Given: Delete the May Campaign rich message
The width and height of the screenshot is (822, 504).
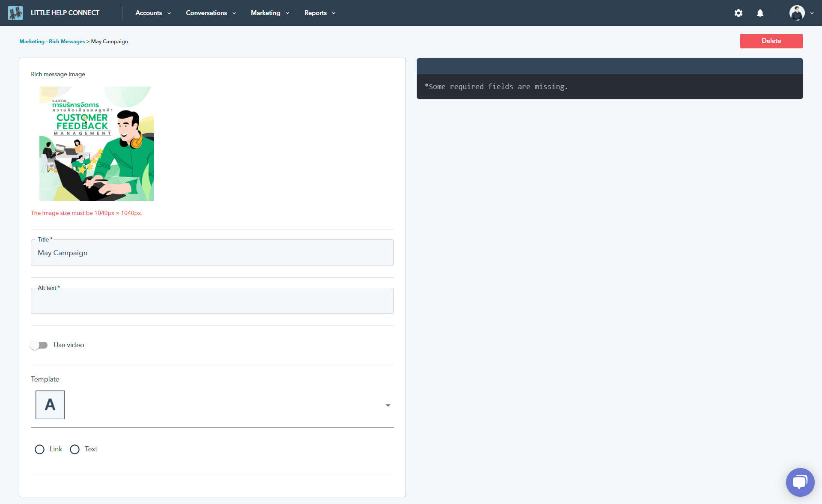Looking at the screenshot, I should point(771,41).
